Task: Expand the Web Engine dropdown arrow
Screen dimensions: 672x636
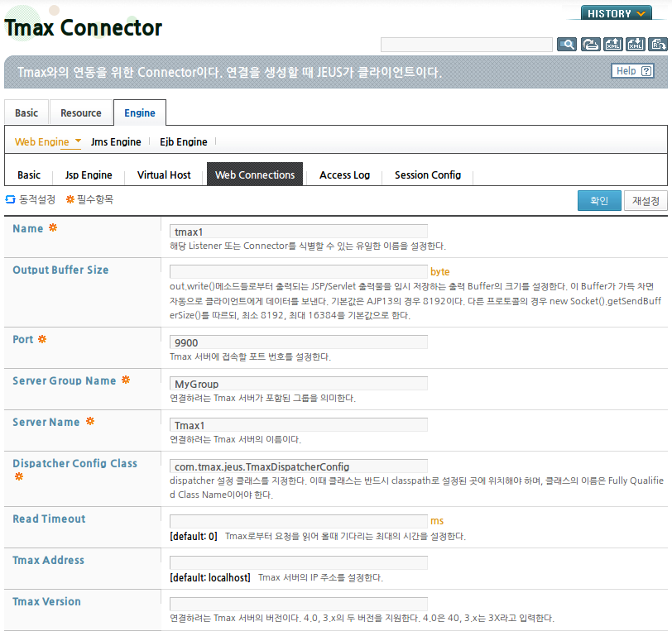Action: click(78, 141)
